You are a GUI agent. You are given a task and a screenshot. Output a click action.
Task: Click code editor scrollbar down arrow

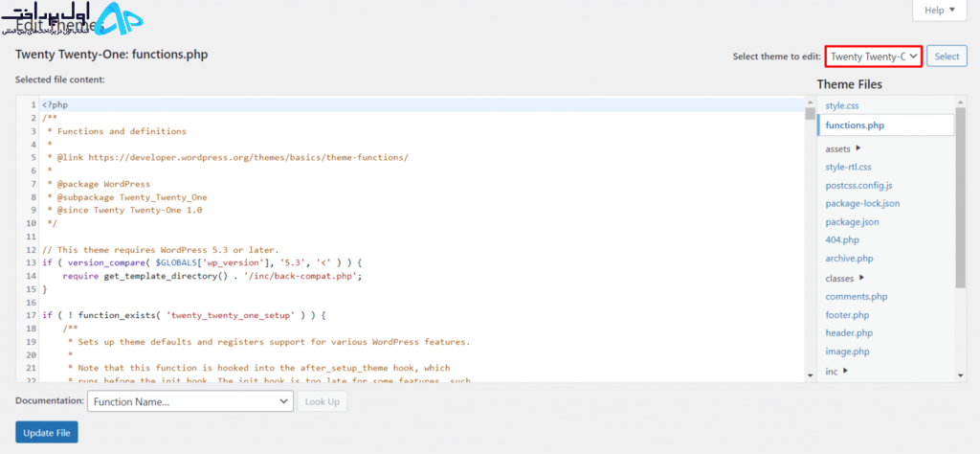click(x=810, y=375)
